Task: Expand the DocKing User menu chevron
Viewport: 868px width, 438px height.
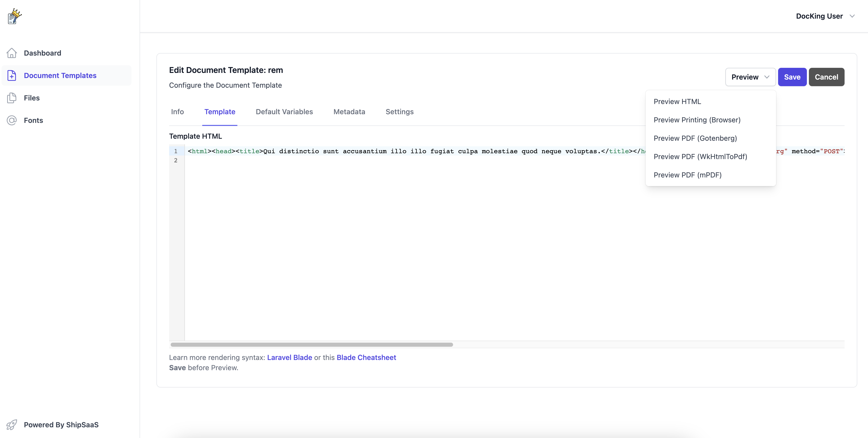Action: tap(852, 16)
